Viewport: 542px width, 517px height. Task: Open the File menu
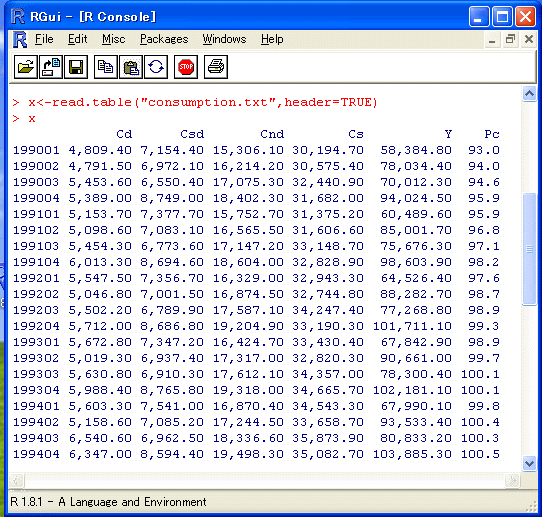pos(44,39)
